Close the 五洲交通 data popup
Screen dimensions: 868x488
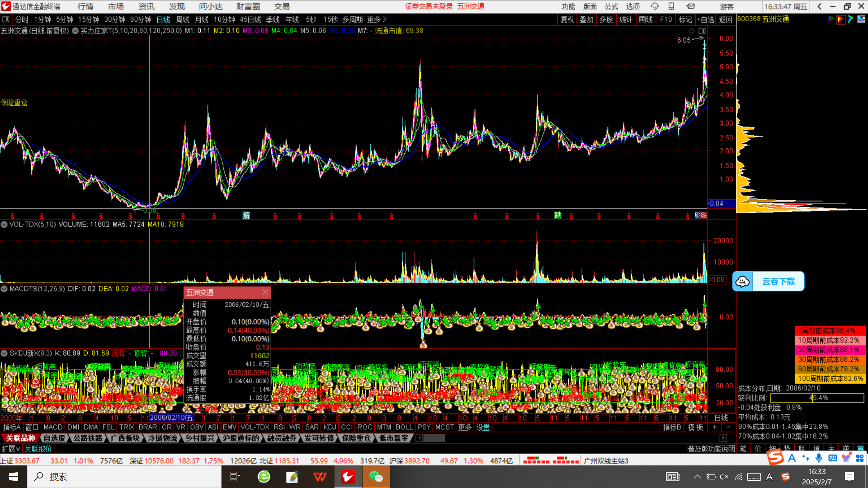(265, 292)
